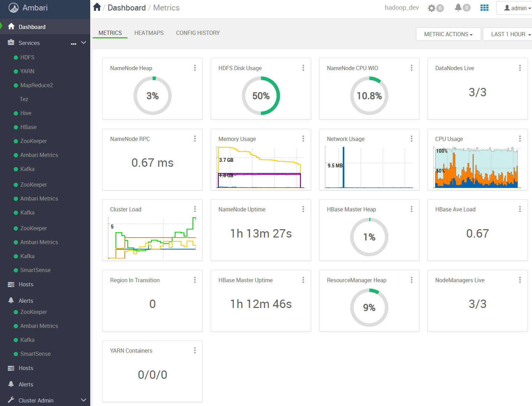Open HBase Master Heap widget options
The width and height of the screenshot is (532, 406).
tap(411, 209)
